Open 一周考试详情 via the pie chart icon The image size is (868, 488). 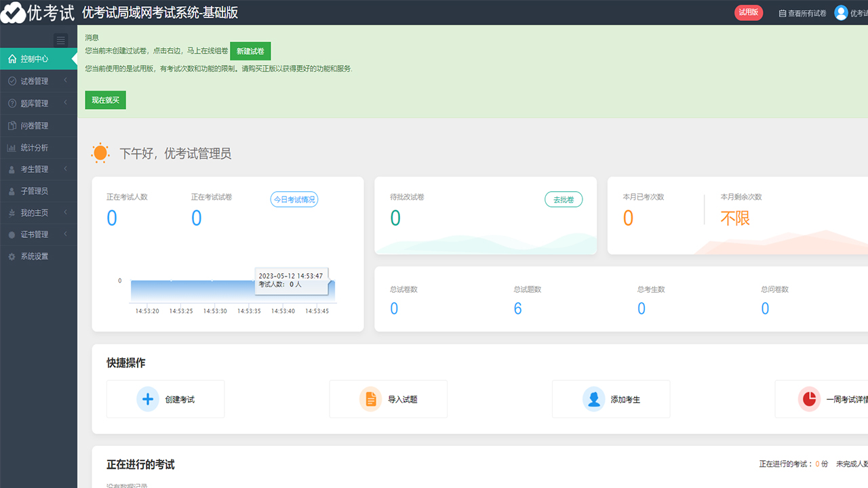click(809, 399)
